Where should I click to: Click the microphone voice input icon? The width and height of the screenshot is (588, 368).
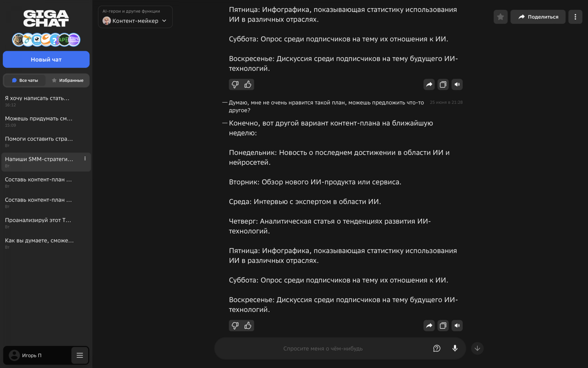(455, 348)
